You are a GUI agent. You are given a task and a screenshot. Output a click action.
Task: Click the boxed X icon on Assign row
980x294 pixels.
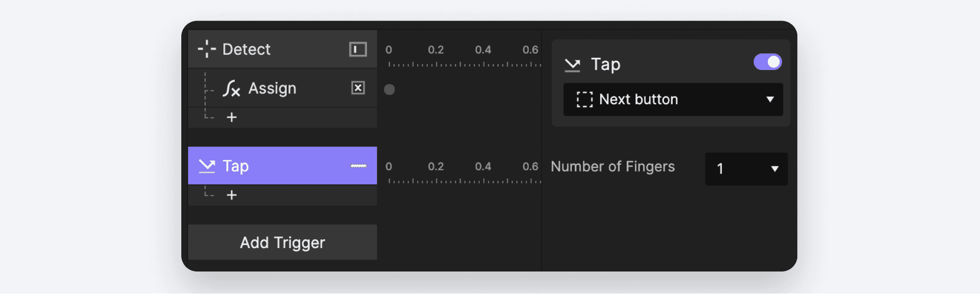point(358,89)
